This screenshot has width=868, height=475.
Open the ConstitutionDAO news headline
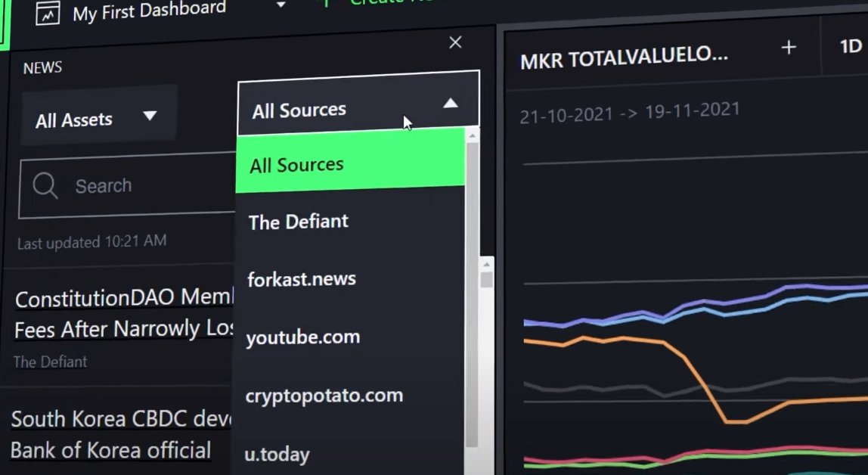(123, 313)
